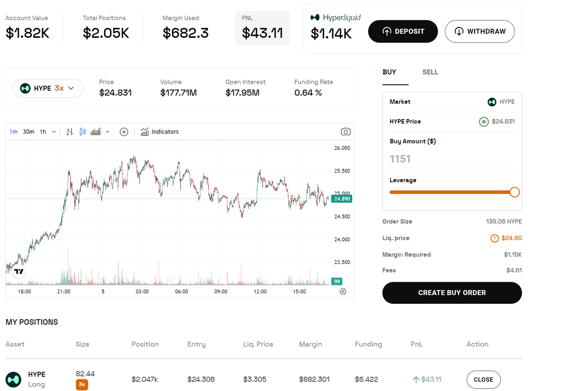Screen dimensions: 588x391
Task: Click the green up arrow next to PnL $43.11
Action: tap(416, 379)
